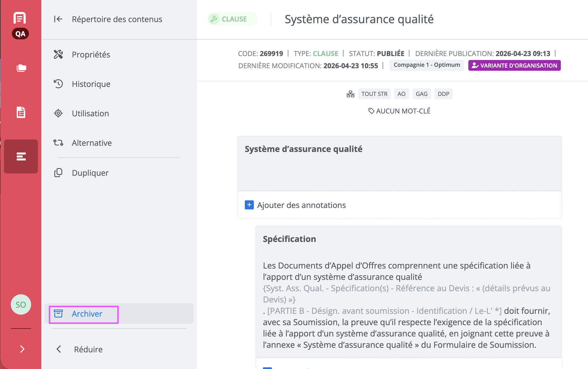Click the blue plus icon for annotations
The width and height of the screenshot is (588, 369).
tap(249, 205)
